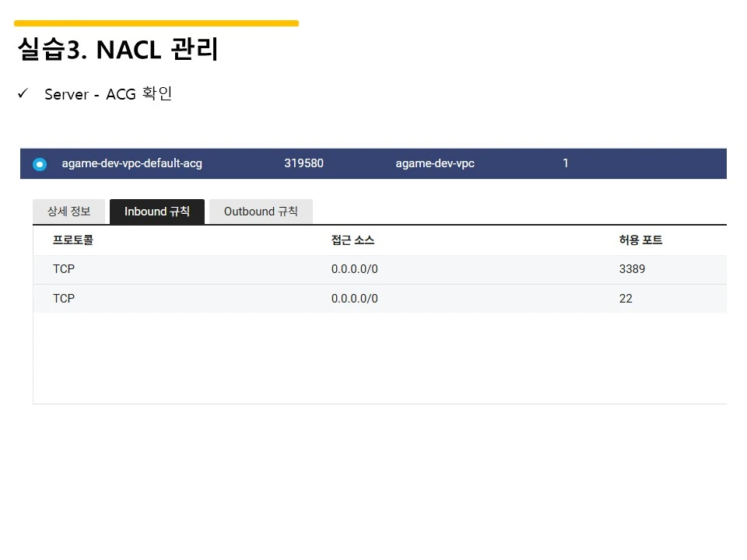Click the checkmark bullet before Server - ACG 확인
Screen dimensions: 747x560
[x=23, y=93]
